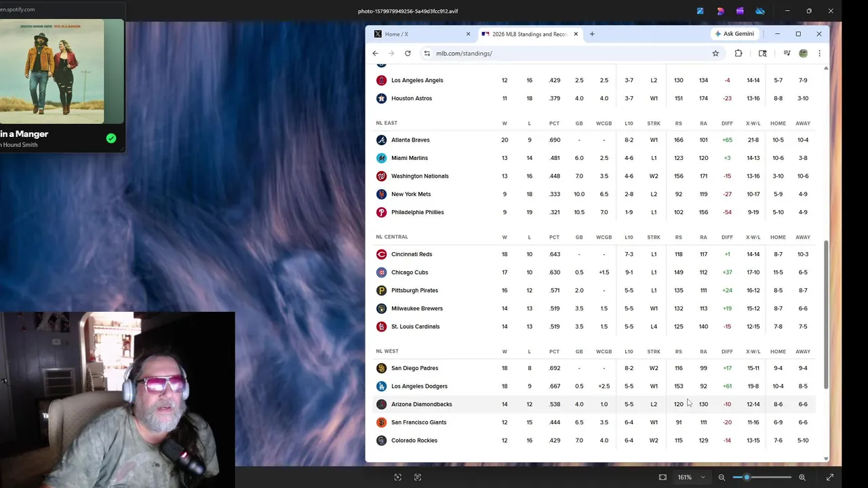Switch to Home / X tab
The image size is (868, 488).
[x=420, y=34]
